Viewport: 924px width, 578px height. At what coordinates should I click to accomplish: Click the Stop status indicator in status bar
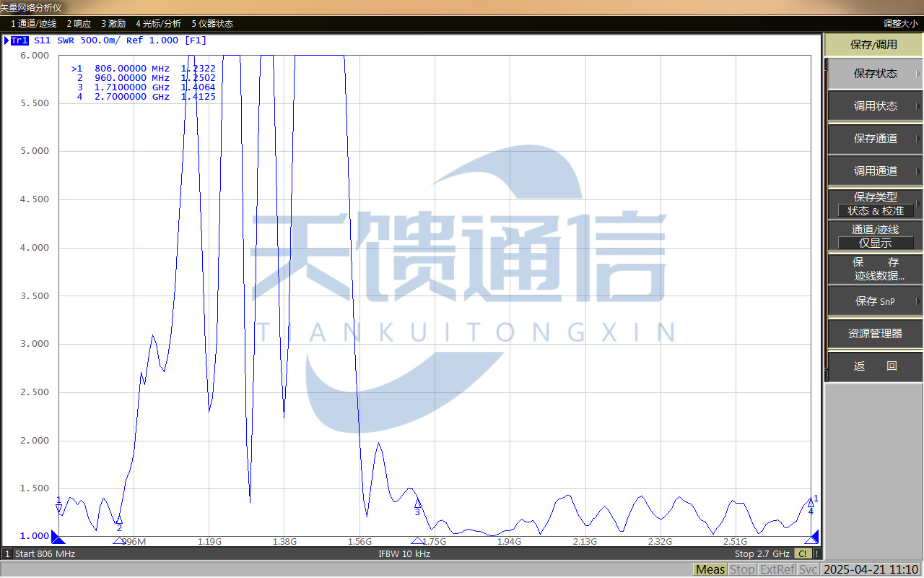click(x=742, y=569)
